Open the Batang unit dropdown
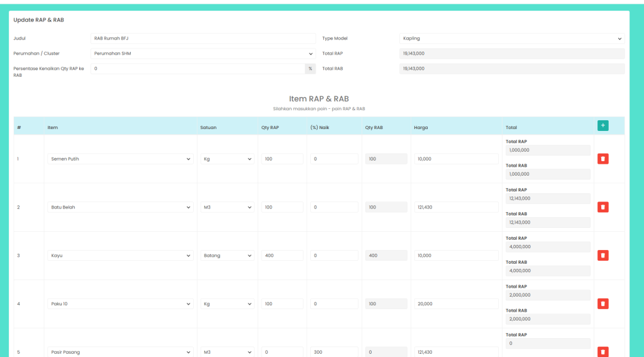The image size is (644, 357). tap(227, 256)
